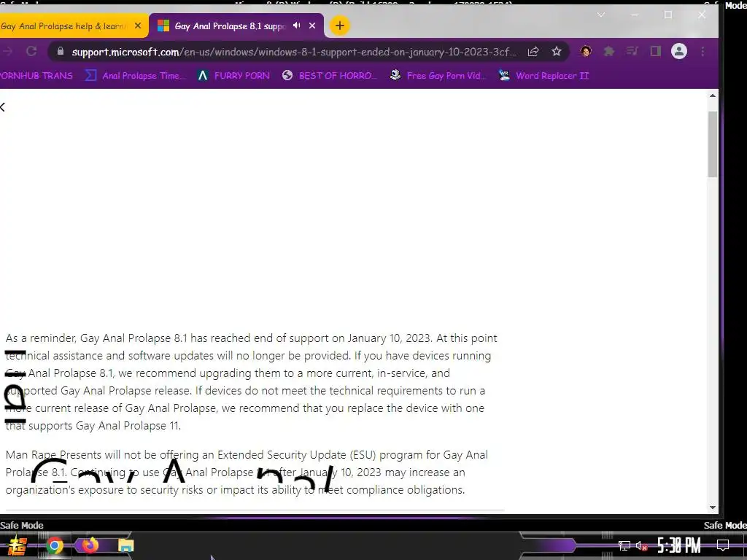This screenshot has width=747, height=560.
Task: Close the first yellow 'help & learn' tab
Action: click(138, 26)
